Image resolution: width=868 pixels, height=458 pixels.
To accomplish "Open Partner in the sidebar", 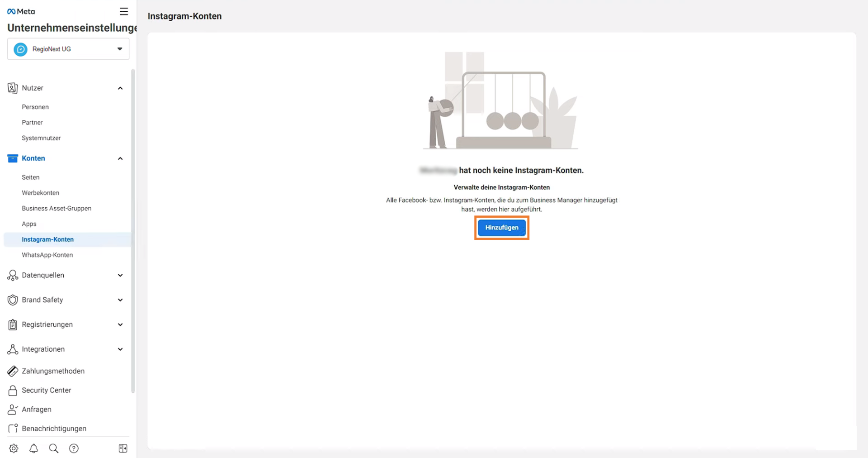I will tap(32, 123).
